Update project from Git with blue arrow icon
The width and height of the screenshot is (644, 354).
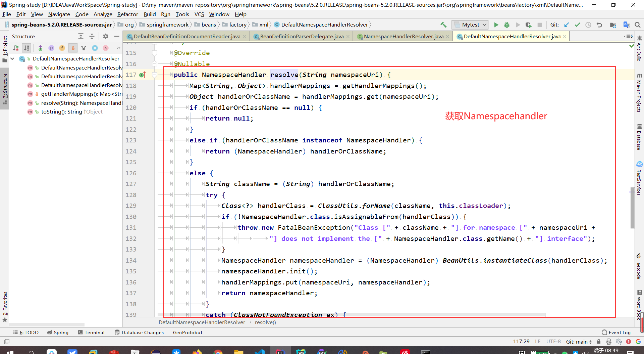click(x=567, y=25)
